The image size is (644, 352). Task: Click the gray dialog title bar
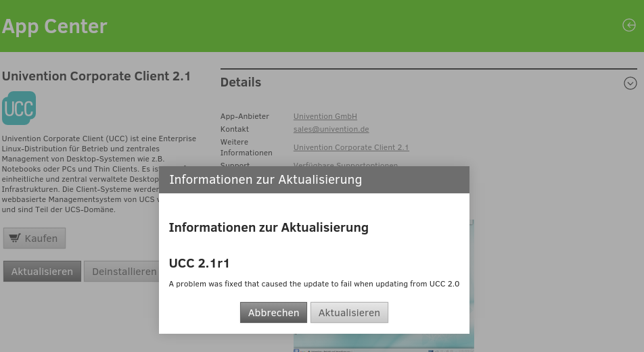314,180
